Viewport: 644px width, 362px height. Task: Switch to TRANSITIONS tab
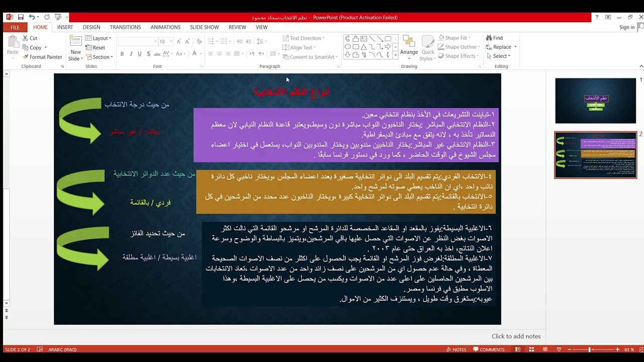point(125,27)
